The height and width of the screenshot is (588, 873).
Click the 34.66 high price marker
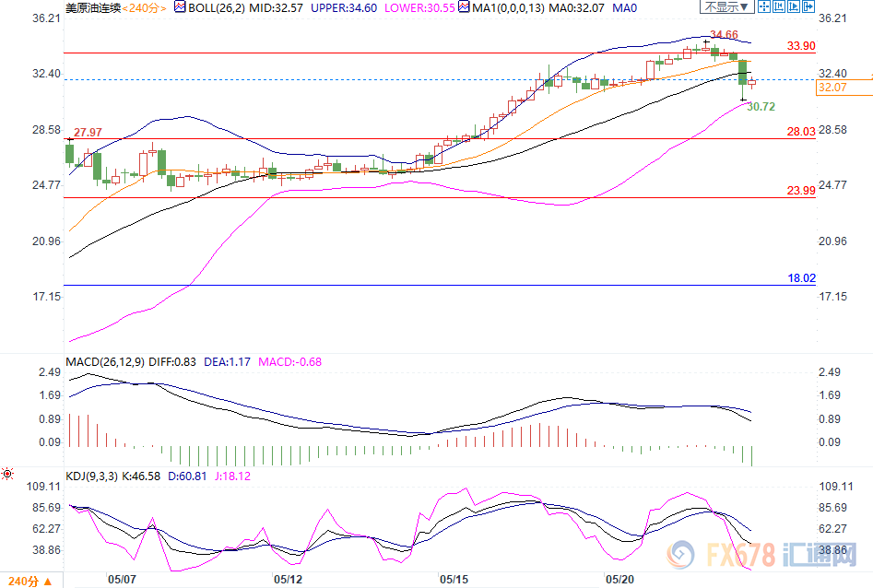pos(724,34)
